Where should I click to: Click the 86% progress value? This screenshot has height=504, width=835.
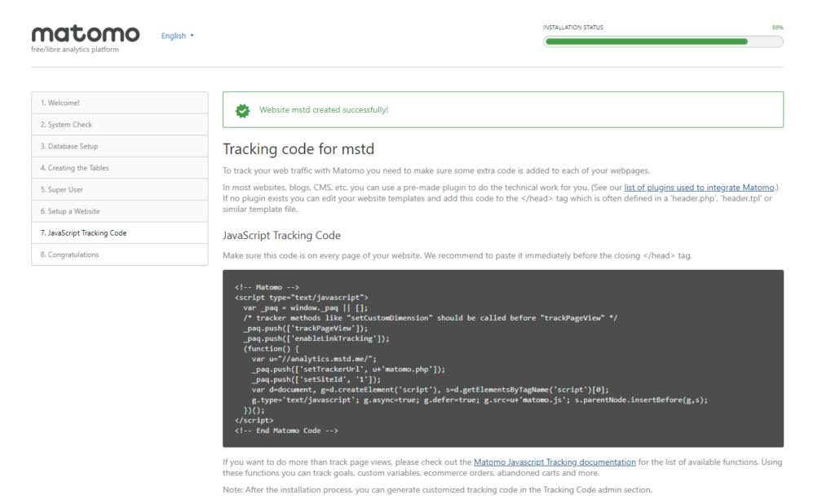(777, 27)
